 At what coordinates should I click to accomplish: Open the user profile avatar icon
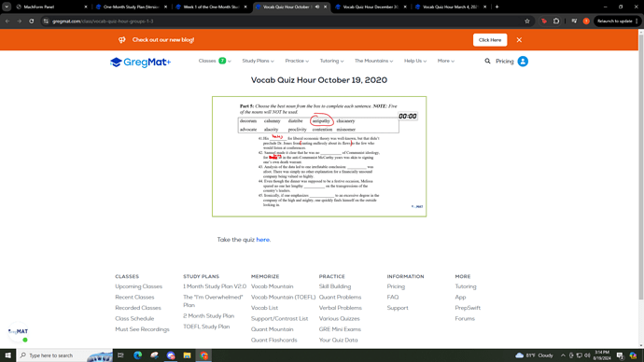pyautogui.click(x=523, y=62)
